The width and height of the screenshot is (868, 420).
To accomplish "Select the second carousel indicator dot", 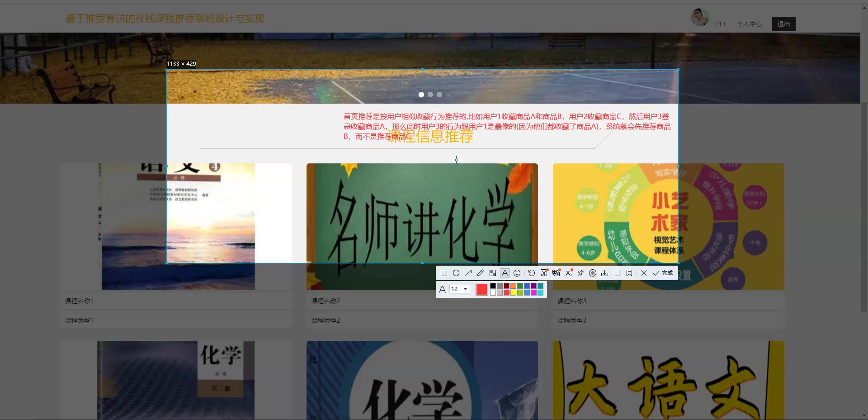I will (430, 95).
